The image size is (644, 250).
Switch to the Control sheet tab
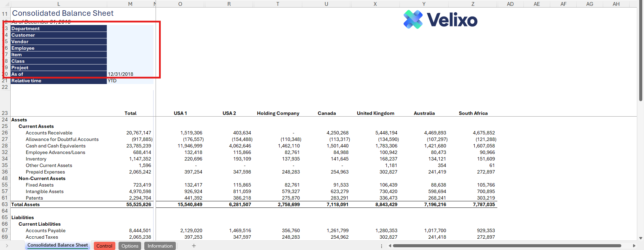(104, 246)
